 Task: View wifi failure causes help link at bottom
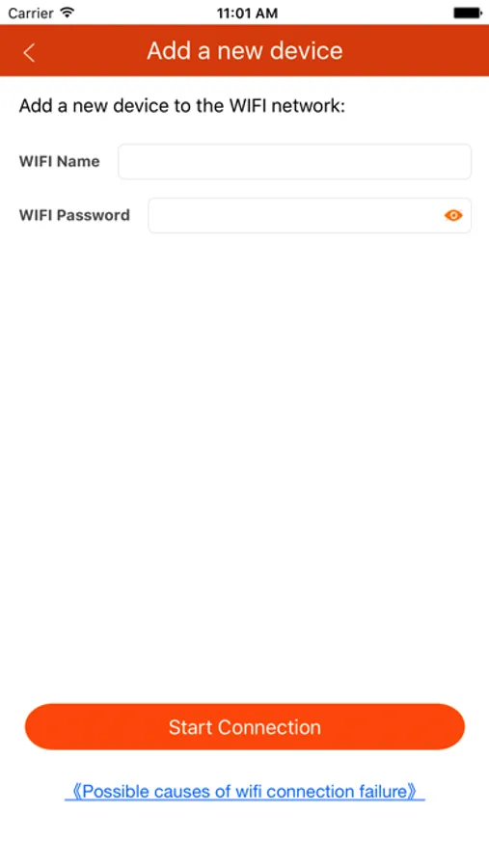tap(245, 792)
